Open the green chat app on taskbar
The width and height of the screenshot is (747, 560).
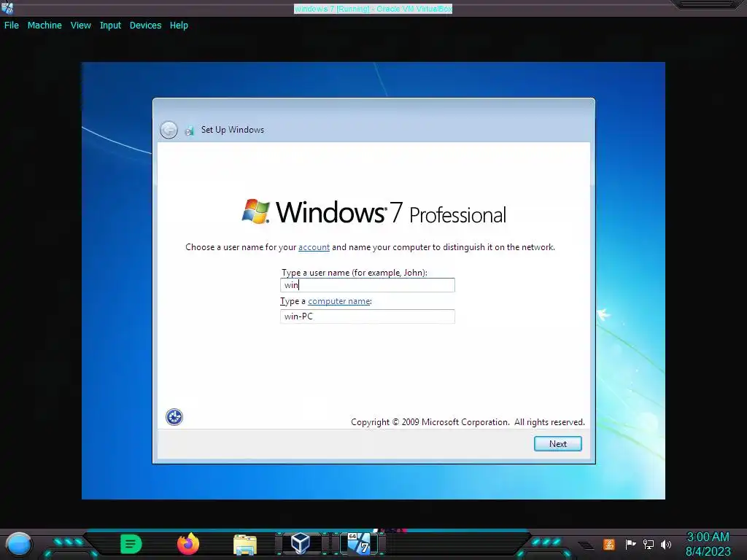(131, 544)
